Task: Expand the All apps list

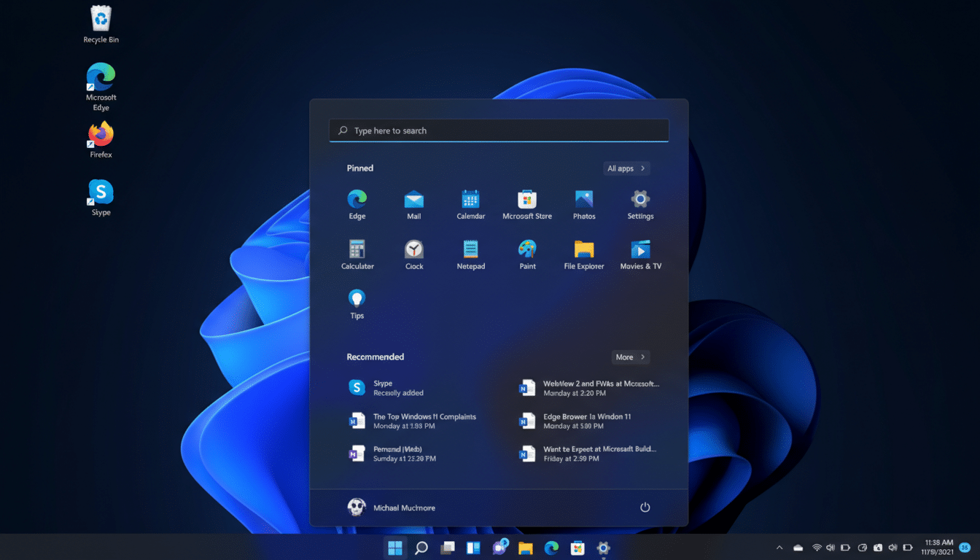Action: click(626, 168)
